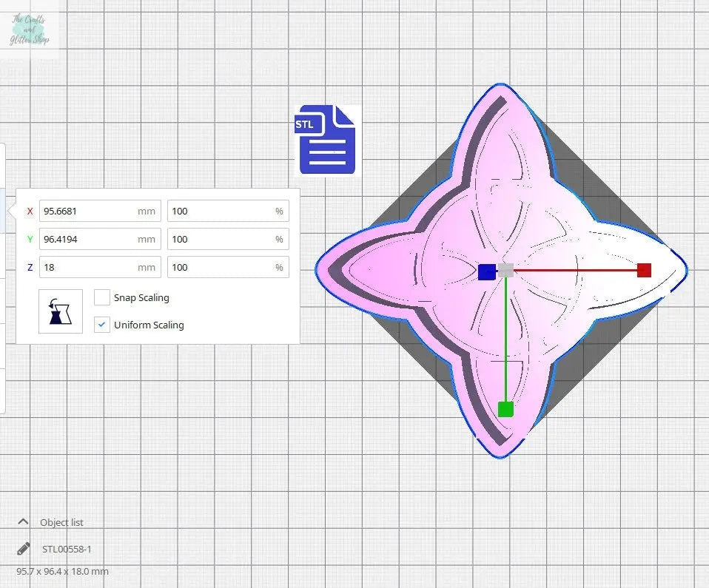Enable the Snap Scaling checkbox
This screenshot has height=588, width=709.
(x=102, y=297)
